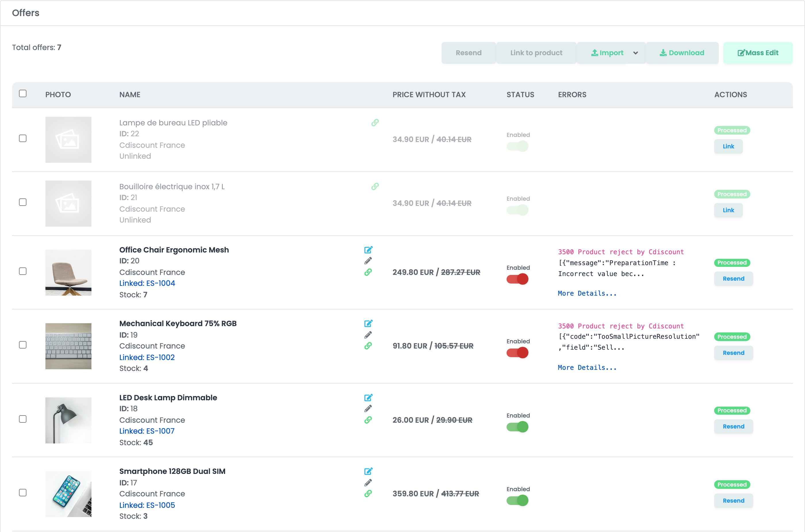Viewport: 805px width, 532px height.
Task: Open edit icon for Smartphone 128GB Dual SIM
Action: (x=368, y=471)
